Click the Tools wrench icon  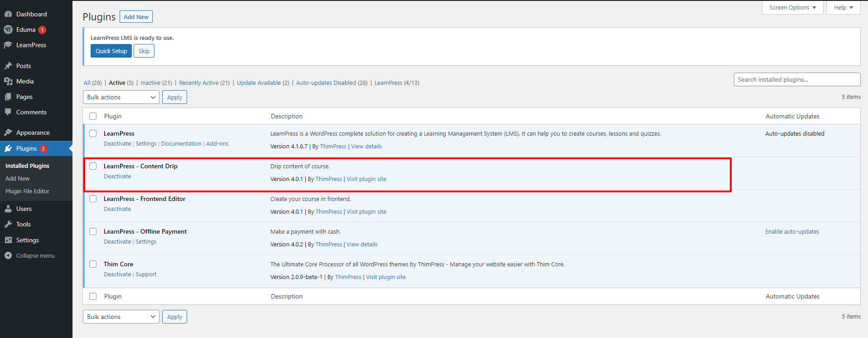(x=8, y=224)
